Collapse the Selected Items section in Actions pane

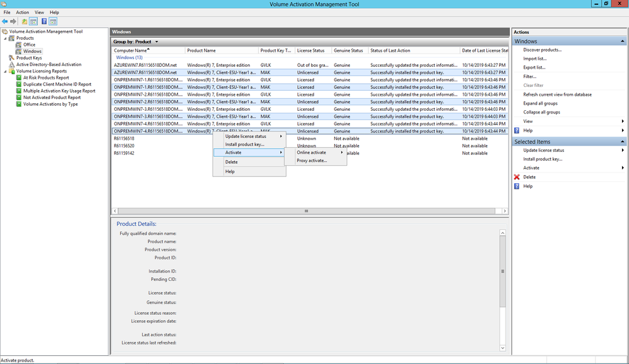(622, 142)
